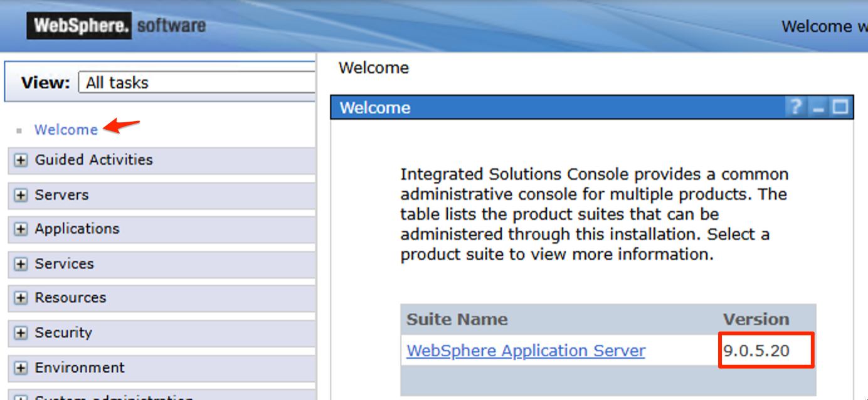Viewport: 868px width, 400px height.
Task: Click the plus icon next to Applications
Action: [21, 229]
